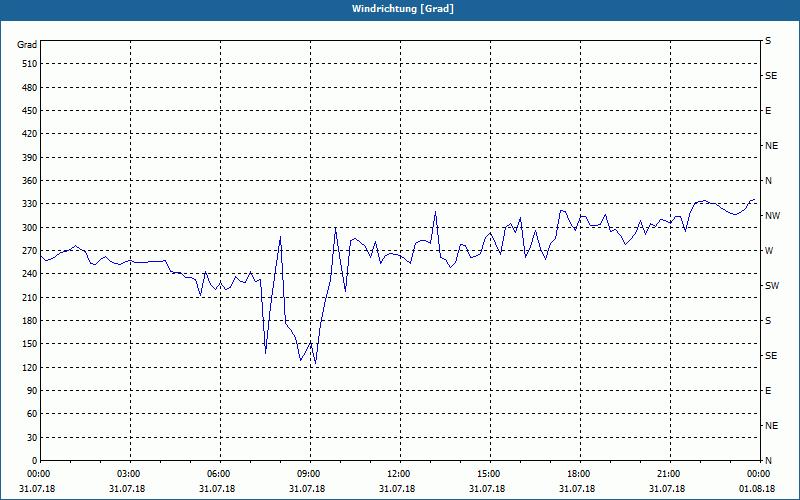
Task: Click the 390 y-axis value
Action: click(30, 158)
